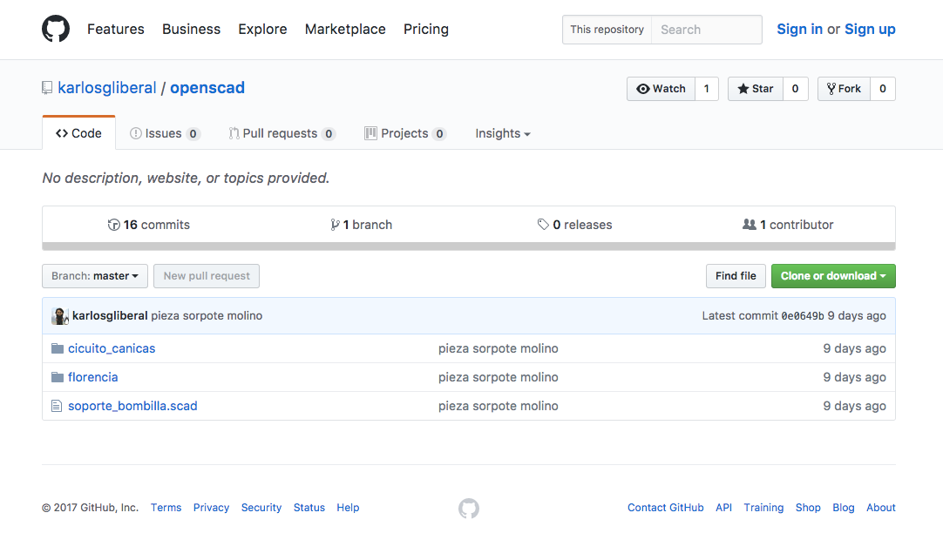This screenshot has height=560, width=943.
Task: Open the Issues tab
Action: click(x=165, y=133)
